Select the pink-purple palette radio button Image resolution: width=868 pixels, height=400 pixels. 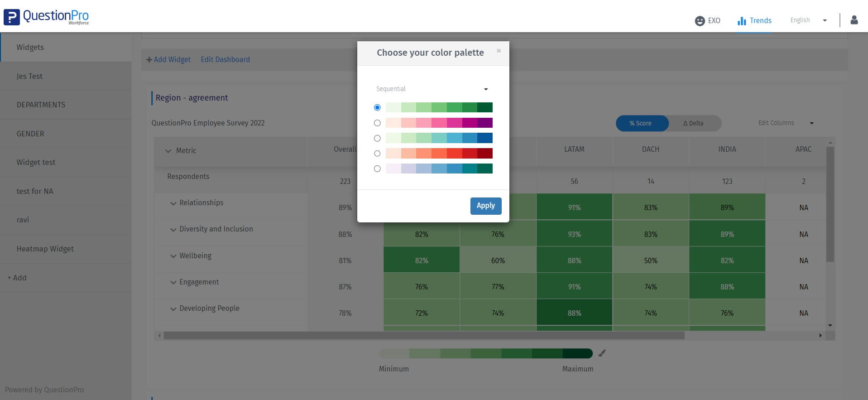377,123
